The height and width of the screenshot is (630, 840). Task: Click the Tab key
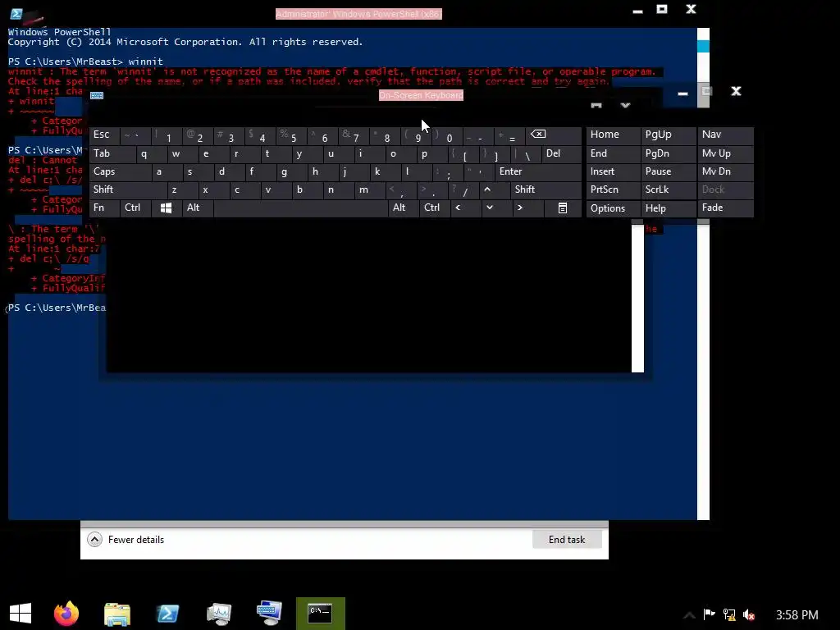pyautogui.click(x=112, y=153)
